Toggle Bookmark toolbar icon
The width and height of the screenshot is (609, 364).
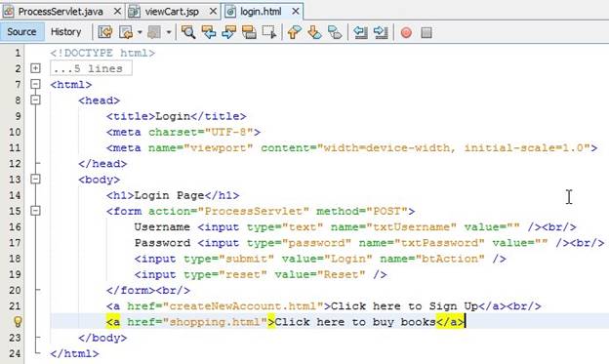pyautogui.click(x=335, y=32)
